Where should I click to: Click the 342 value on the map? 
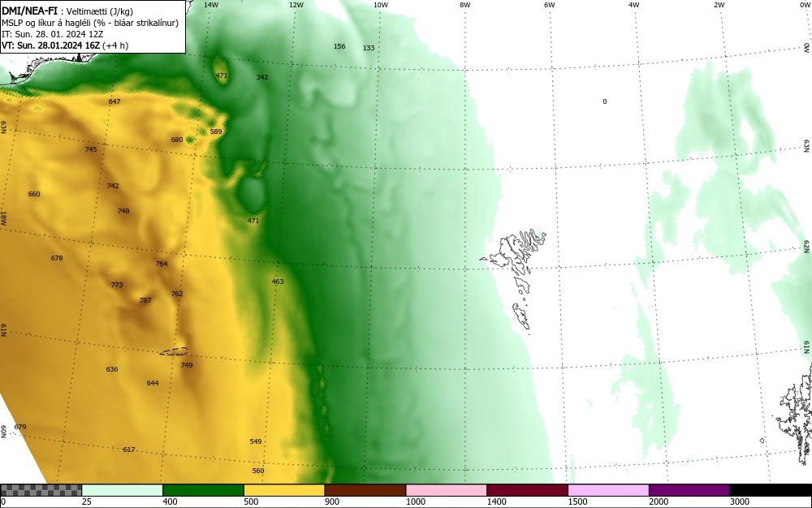pos(262,77)
